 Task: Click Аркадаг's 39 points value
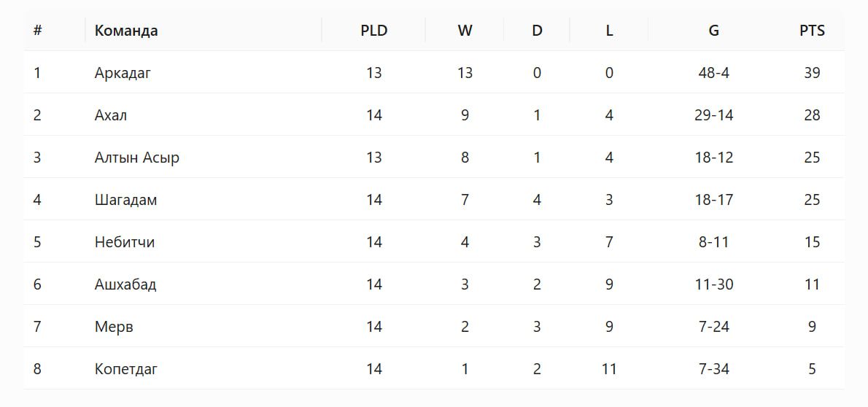[x=812, y=73]
